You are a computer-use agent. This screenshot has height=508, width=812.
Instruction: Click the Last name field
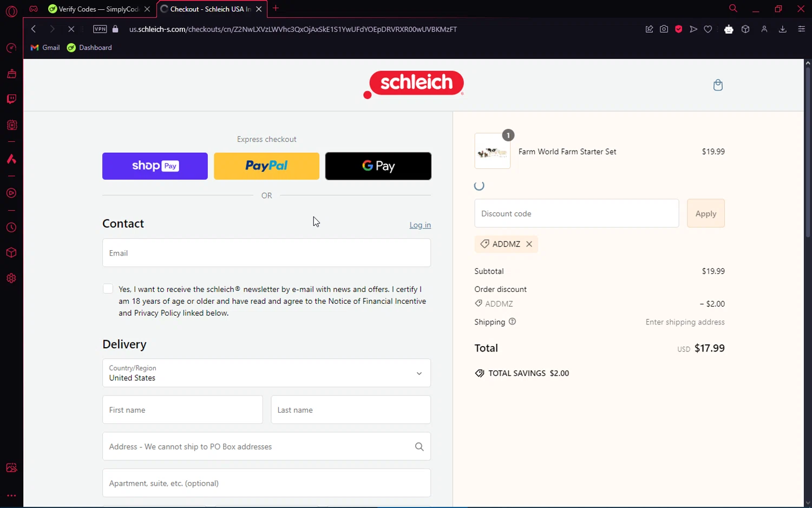[351, 410]
